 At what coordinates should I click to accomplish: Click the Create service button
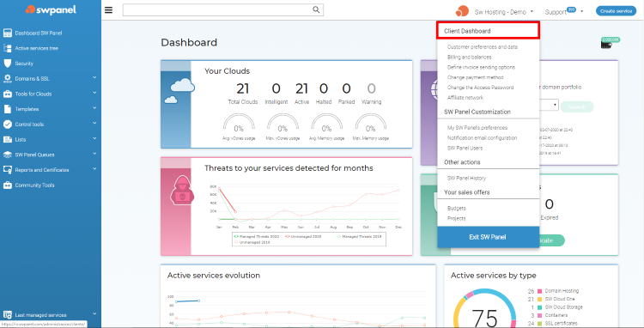(616, 11)
